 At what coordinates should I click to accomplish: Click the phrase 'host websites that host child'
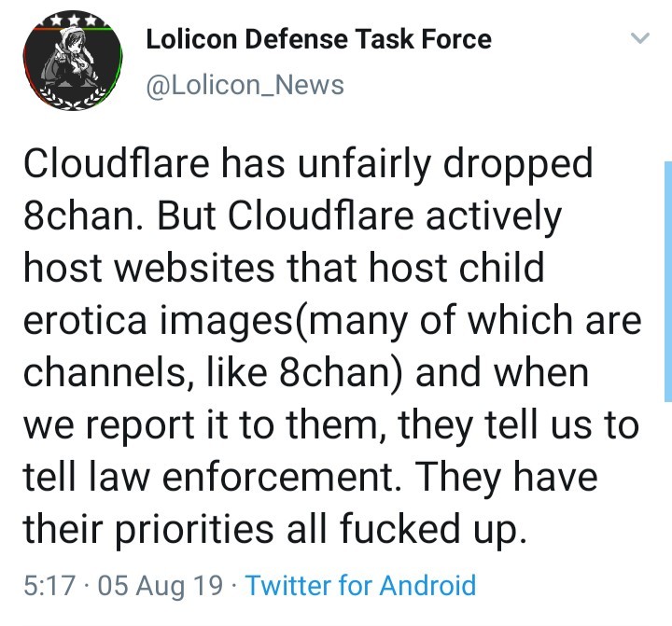click(284, 268)
